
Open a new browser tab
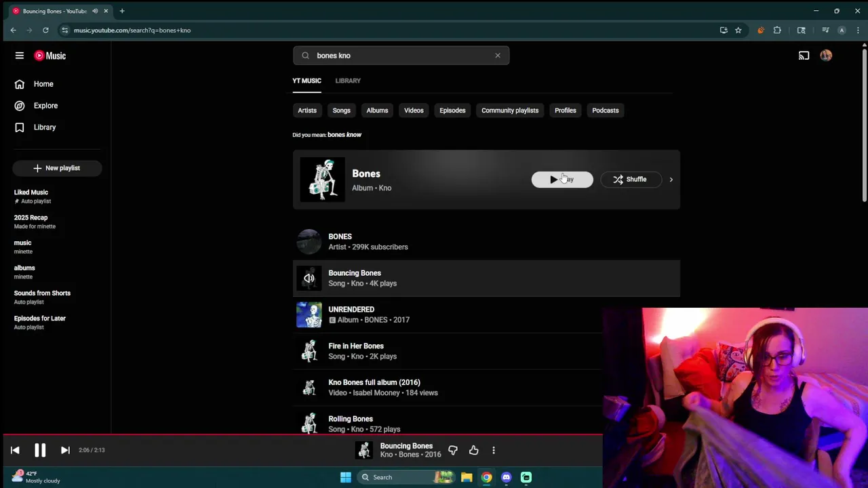click(x=122, y=11)
